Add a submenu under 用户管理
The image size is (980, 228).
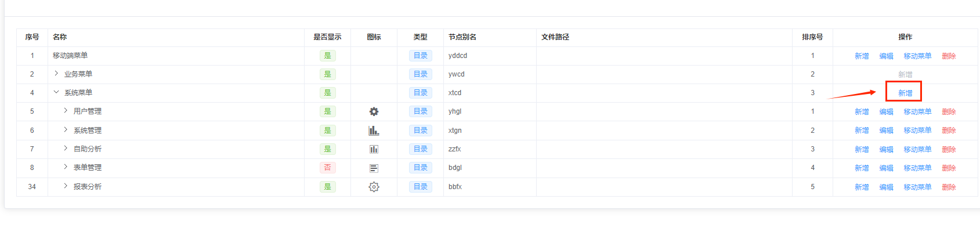tap(862, 112)
